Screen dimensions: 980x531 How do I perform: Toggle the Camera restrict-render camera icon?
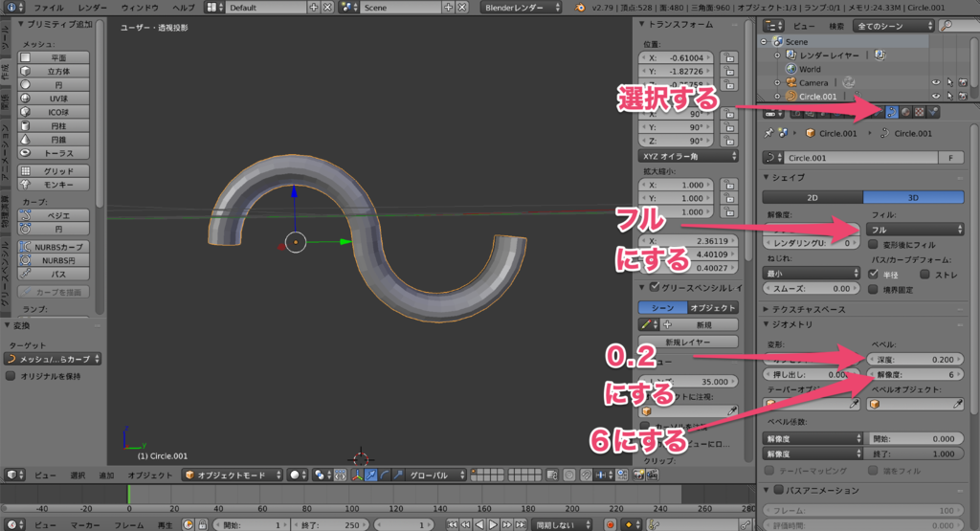pyautogui.click(x=963, y=82)
